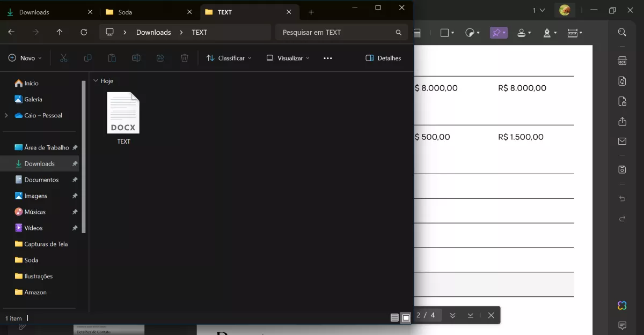Viewport: 644px width, 335px height.
Task: Open the AI assistant with the colorful icon
Action: pos(621,305)
